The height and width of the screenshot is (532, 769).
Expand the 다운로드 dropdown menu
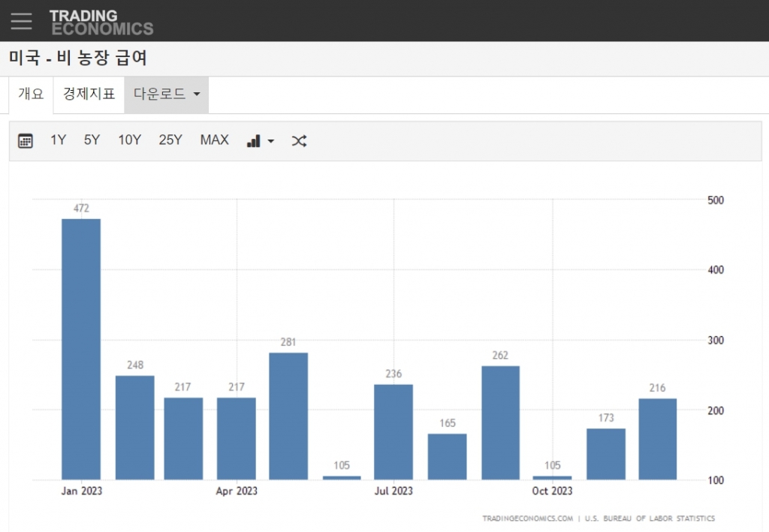(x=166, y=95)
